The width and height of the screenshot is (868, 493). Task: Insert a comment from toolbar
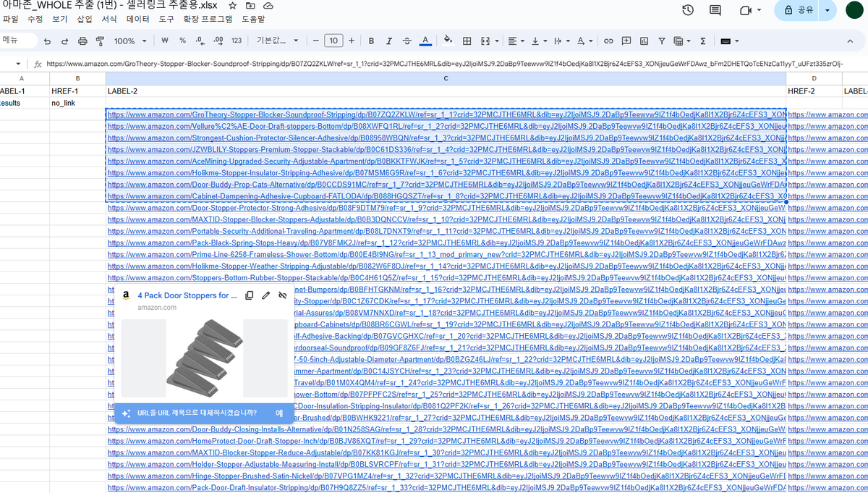click(626, 41)
